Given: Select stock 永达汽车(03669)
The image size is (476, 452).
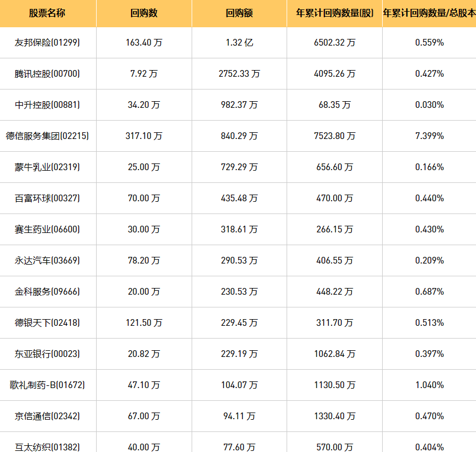Looking at the screenshot, I should pos(47,261).
